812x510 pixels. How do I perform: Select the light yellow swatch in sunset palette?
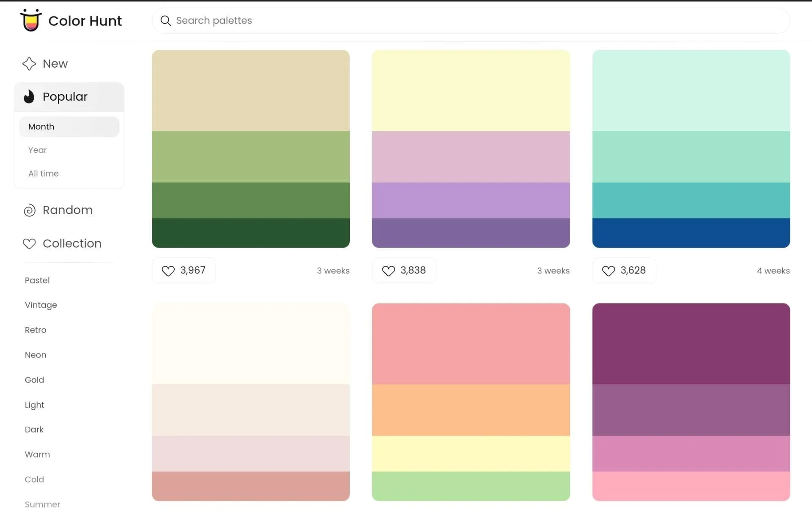pyautogui.click(x=471, y=454)
